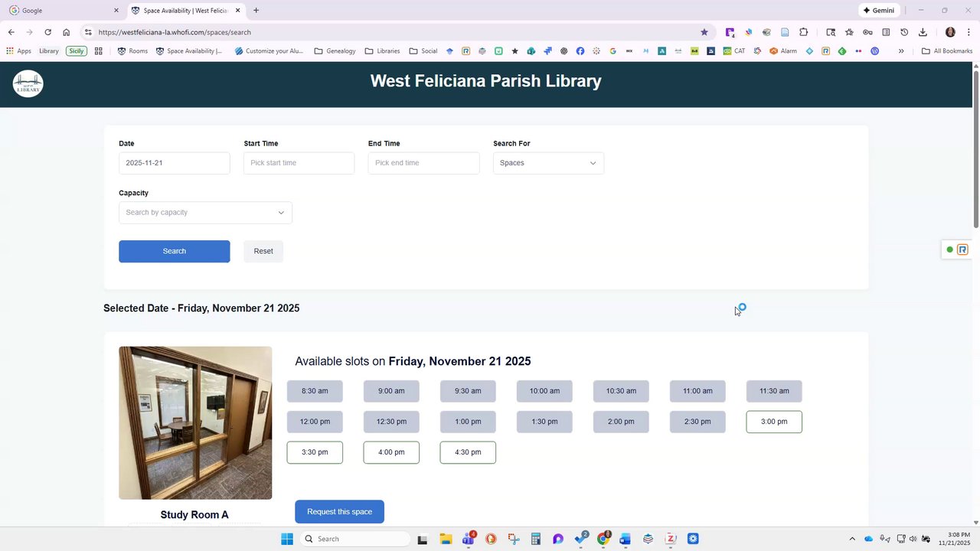Open the Genealogy bookmarks folder
The image size is (980, 551).
[x=335, y=51]
